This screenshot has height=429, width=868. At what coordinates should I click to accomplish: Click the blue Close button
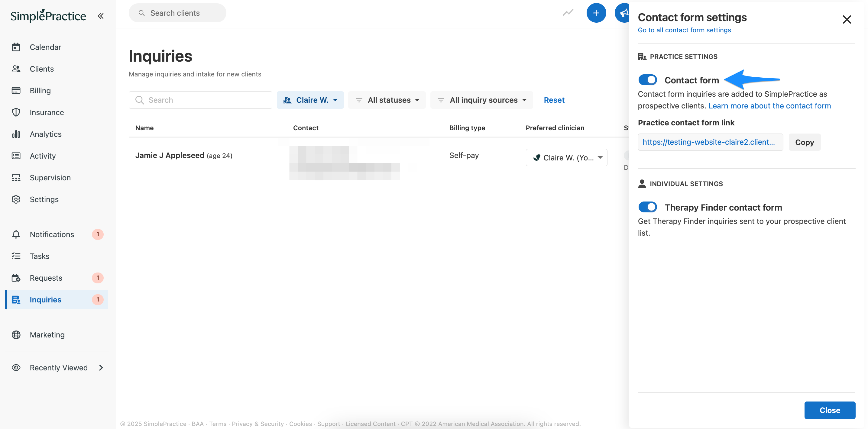click(x=830, y=410)
